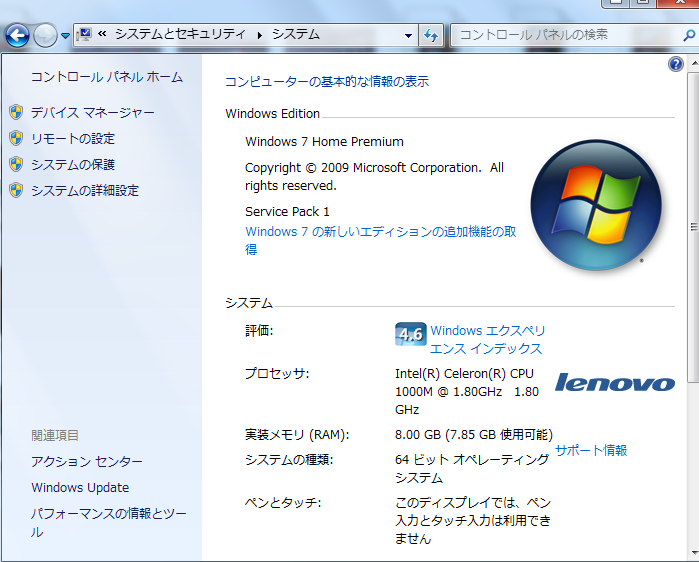Viewport: 699px width, 562px height.
Task: Select システムとセキュリティ in the breadcrumb
Action: pos(179,34)
